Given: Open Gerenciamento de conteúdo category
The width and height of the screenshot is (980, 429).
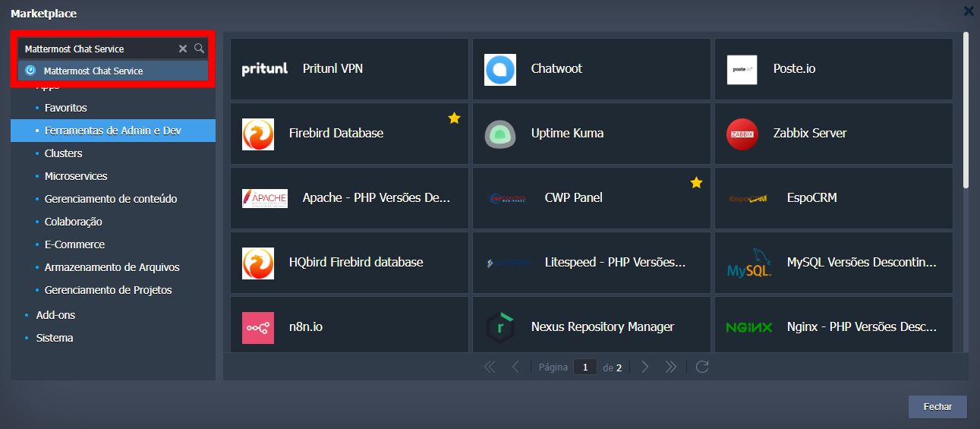Looking at the screenshot, I should (111, 199).
